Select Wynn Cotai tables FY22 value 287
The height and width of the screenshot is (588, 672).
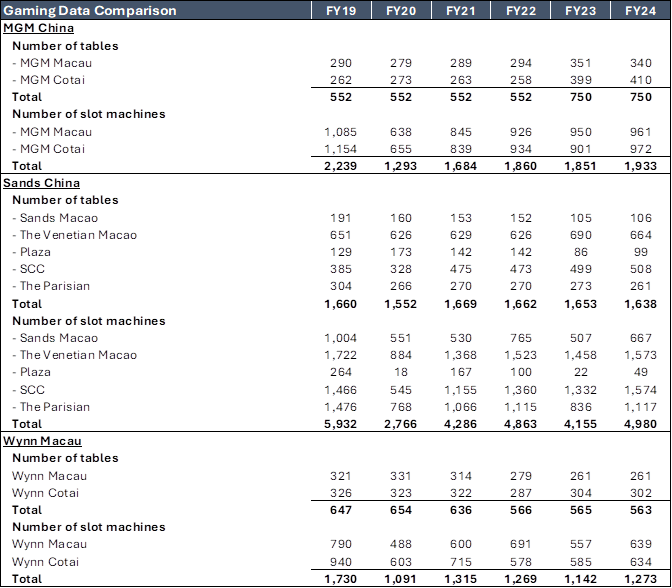point(521,493)
